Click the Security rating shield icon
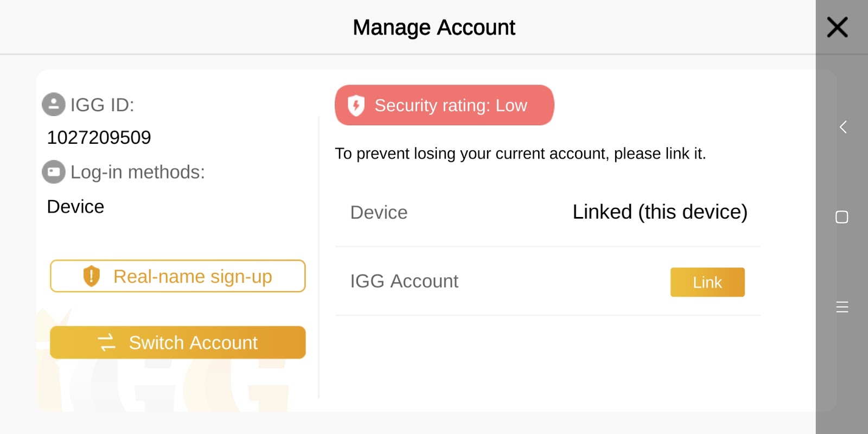868x434 pixels. 356,105
